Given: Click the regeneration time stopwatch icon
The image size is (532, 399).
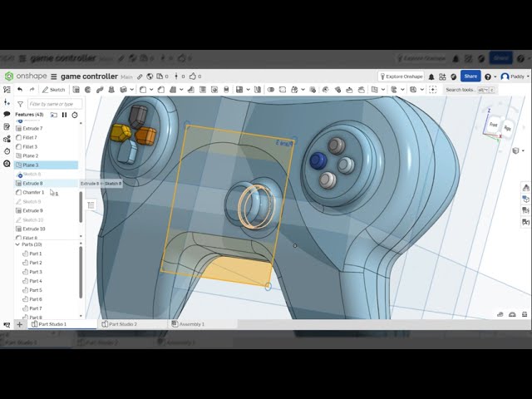Looking at the screenshot, I should pyautogui.click(x=75, y=115).
